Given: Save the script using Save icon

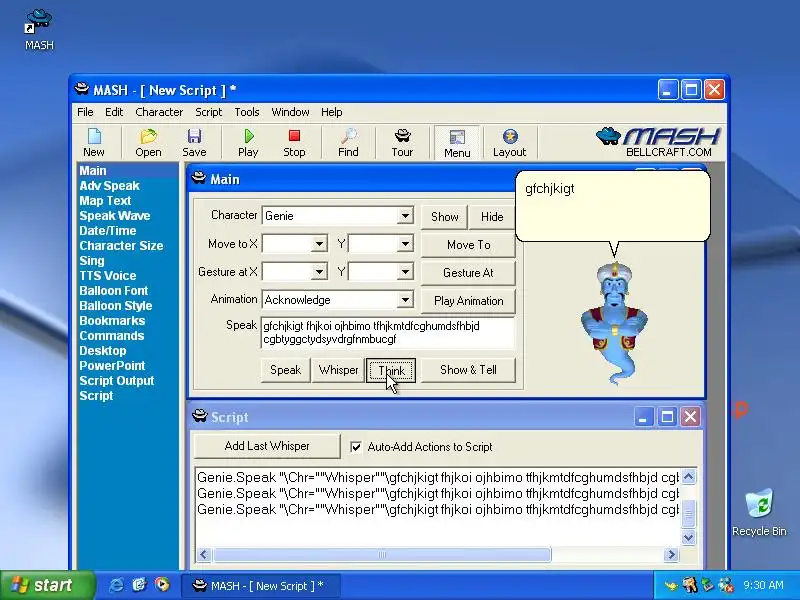Looking at the screenshot, I should click(194, 143).
